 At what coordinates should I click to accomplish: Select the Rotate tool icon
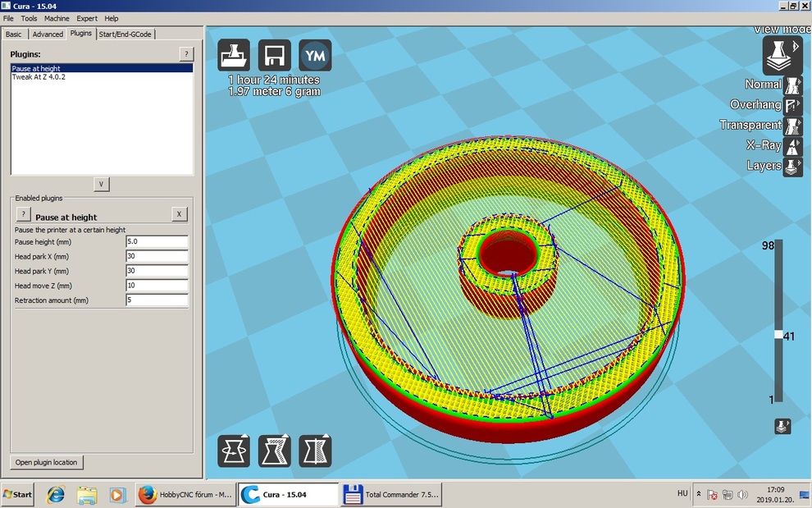(x=234, y=451)
